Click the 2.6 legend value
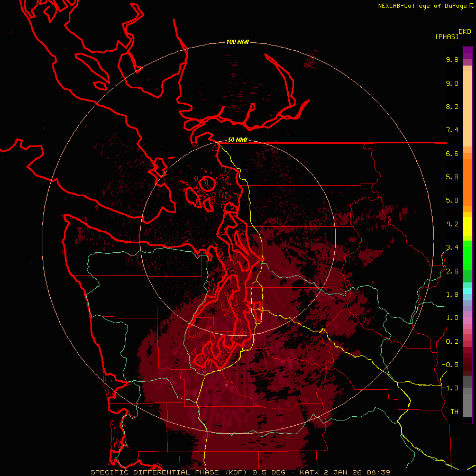Viewport: 476px width, 476px height. coord(452,271)
